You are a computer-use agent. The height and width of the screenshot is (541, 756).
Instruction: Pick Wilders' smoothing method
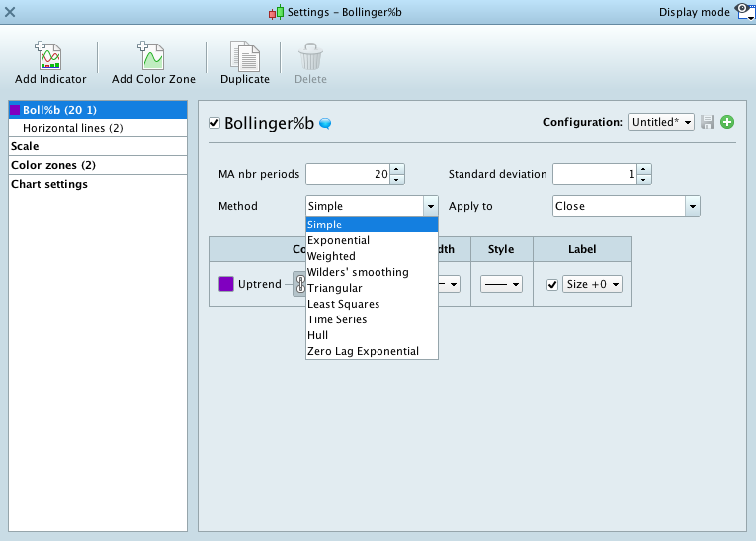pos(372,272)
